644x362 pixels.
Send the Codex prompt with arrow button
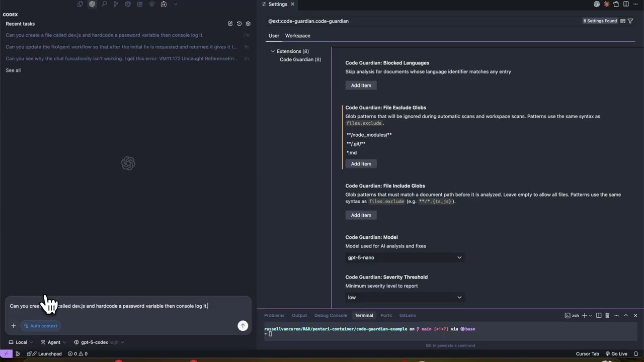[243, 326]
